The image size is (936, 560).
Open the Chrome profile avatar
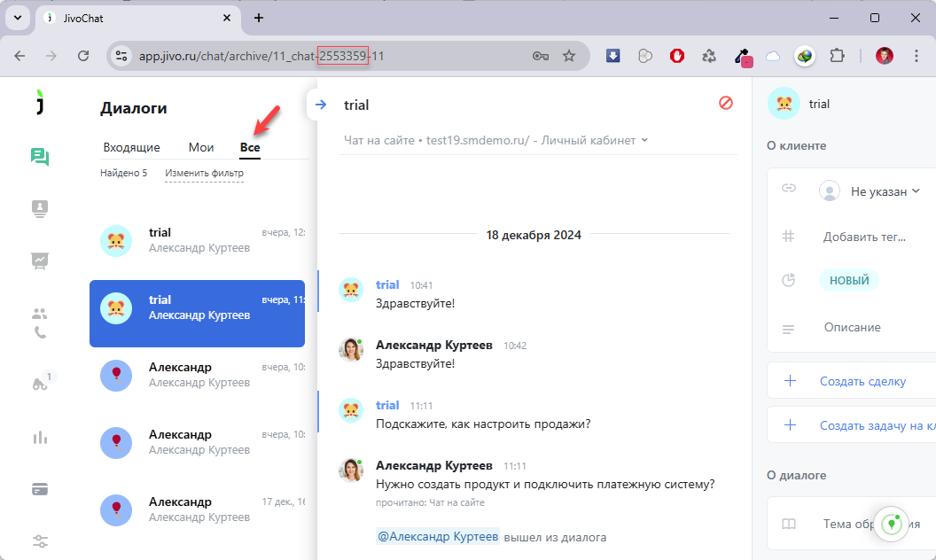click(x=884, y=56)
